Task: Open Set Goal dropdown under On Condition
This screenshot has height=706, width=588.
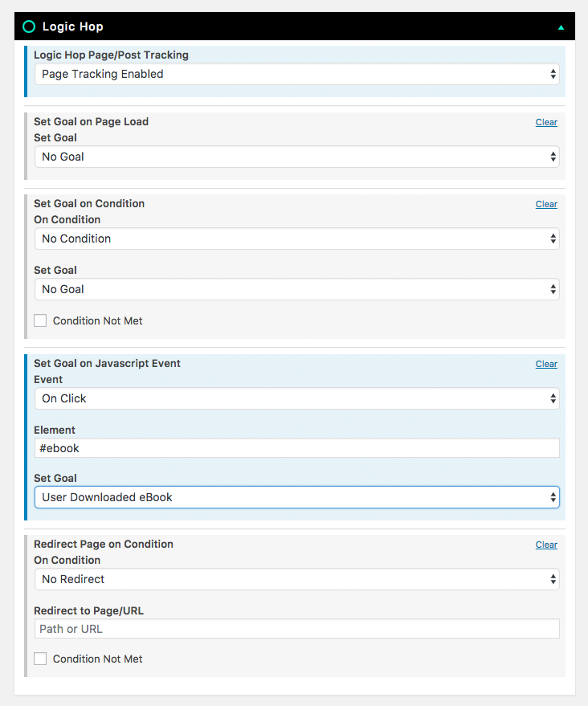Action: pos(297,289)
